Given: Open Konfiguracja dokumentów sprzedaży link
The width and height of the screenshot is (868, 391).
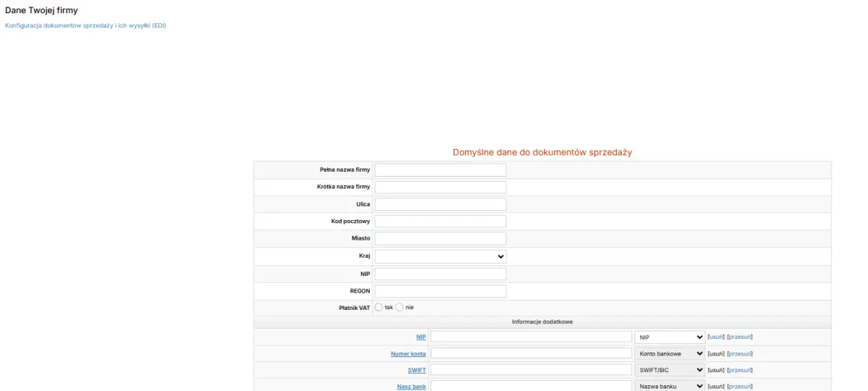Looking at the screenshot, I should coord(85,25).
